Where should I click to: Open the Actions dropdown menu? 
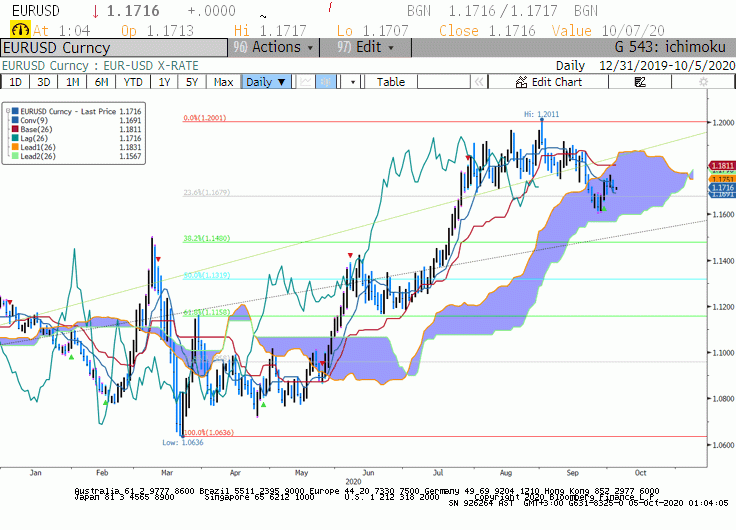click(274, 47)
